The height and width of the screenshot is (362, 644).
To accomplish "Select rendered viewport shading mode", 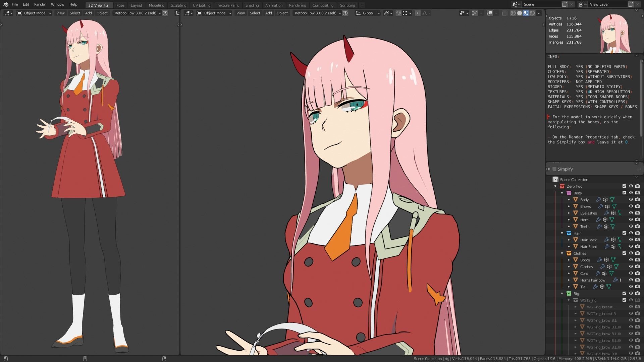I will click(x=532, y=13).
